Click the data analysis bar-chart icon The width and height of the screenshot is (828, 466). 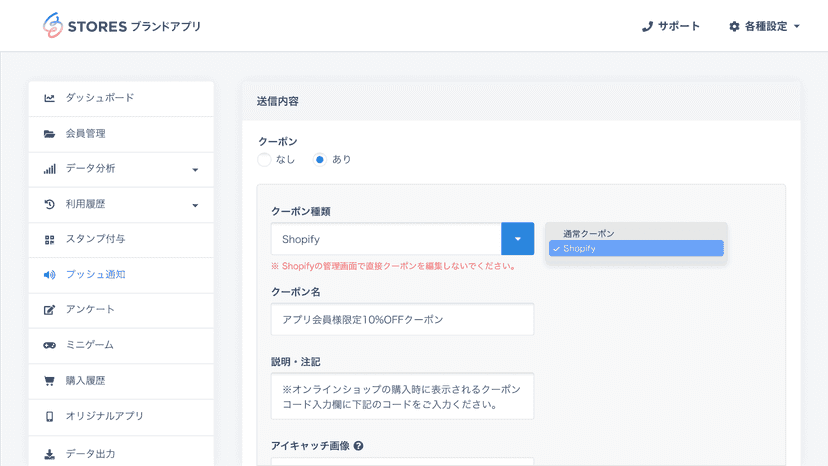coord(49,169)
